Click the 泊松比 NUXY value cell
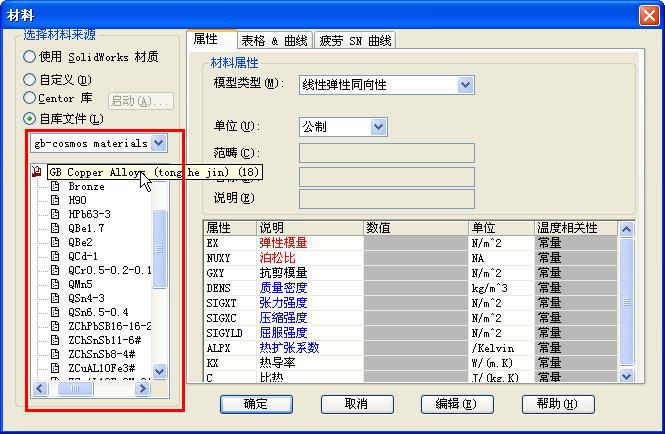This screenshot has width=665, height=434. click(416, 258)
